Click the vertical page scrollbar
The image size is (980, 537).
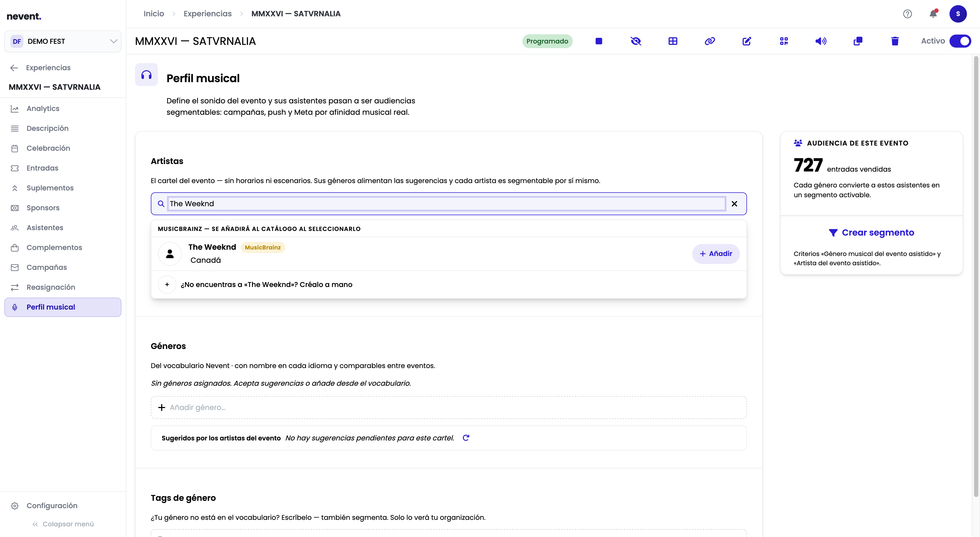(975, 276)
